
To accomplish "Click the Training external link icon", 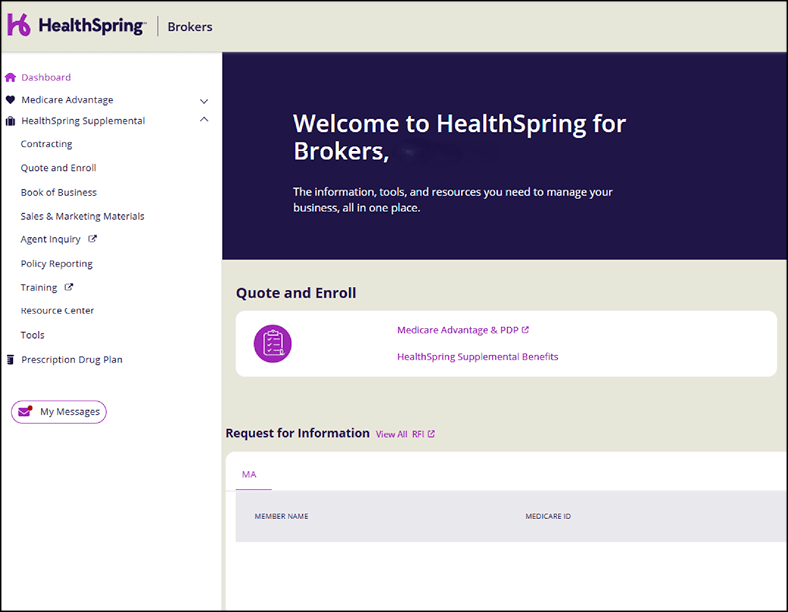I will click(69, 287).
